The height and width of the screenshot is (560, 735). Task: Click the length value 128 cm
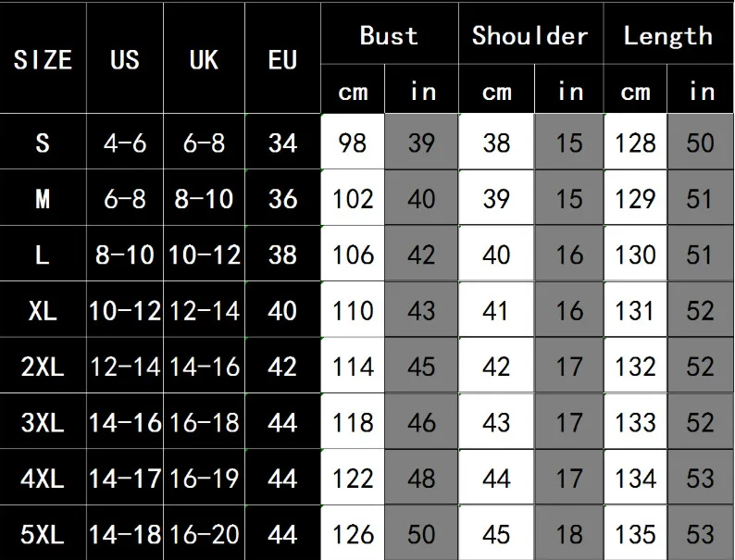coord(635,143)
